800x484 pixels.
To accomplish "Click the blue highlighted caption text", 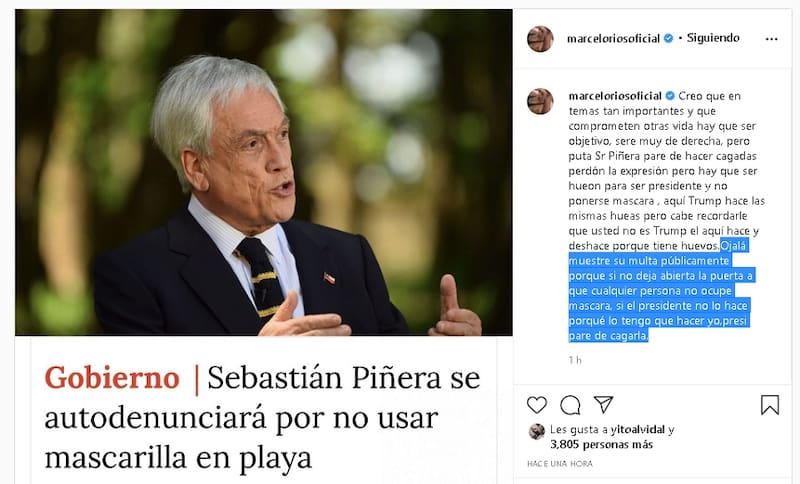I will point(661,291).
